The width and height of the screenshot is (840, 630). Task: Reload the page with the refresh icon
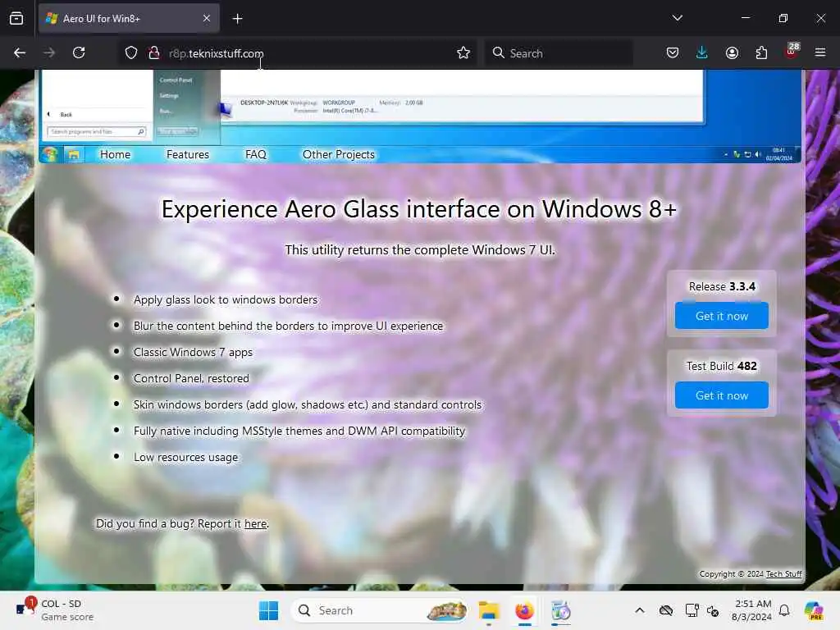point(79,52)
